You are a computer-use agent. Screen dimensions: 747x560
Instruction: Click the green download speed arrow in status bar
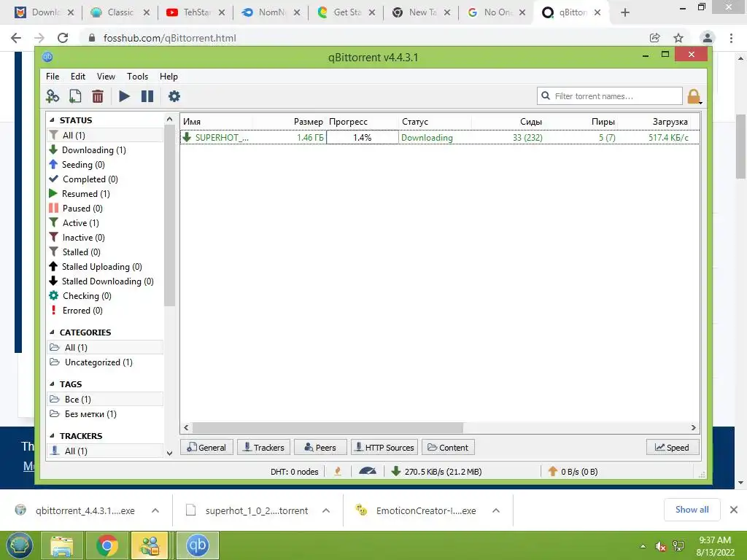click(395, 472)
